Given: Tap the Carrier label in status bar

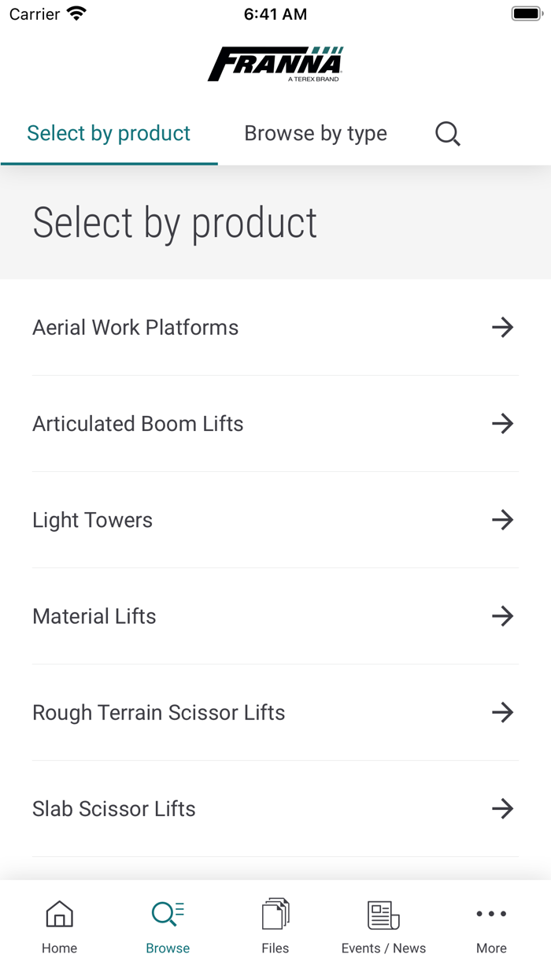Looking at the screenshot, I should tap(28, 13).
